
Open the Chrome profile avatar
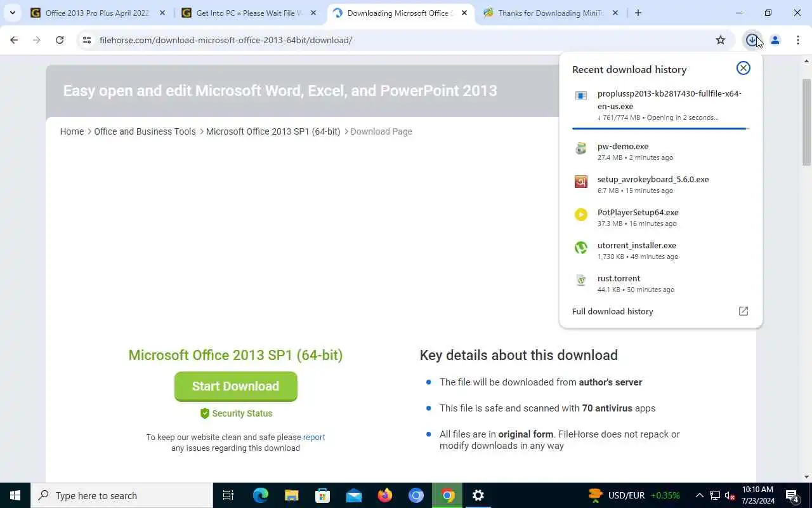click(x=775, y=40)
